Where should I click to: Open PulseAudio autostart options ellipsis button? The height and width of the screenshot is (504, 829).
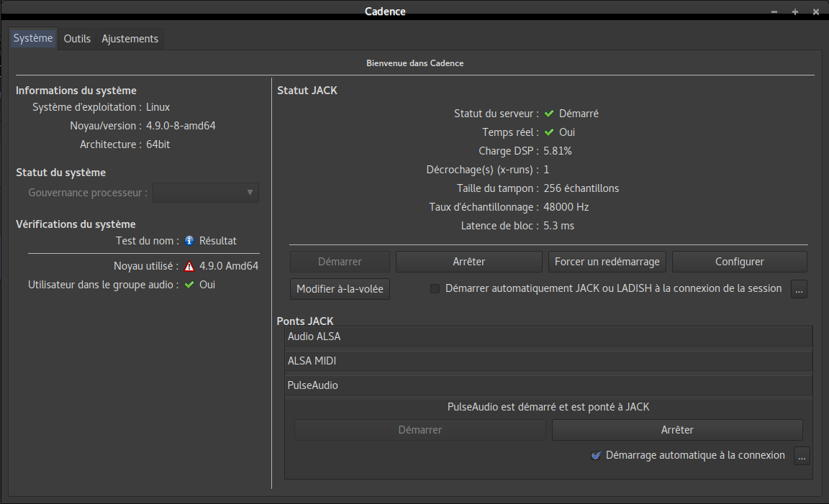(x=802, y=456)
